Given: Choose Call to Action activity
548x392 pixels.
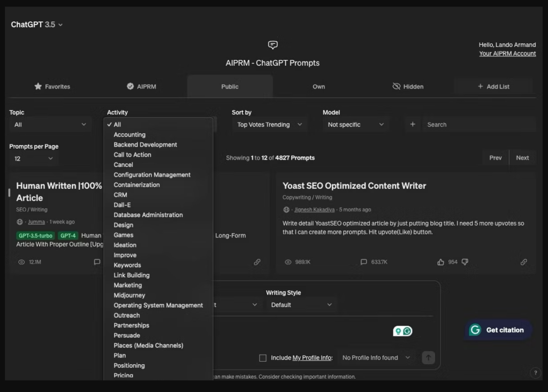Looking at the screenshot, I should click(158, 155).
